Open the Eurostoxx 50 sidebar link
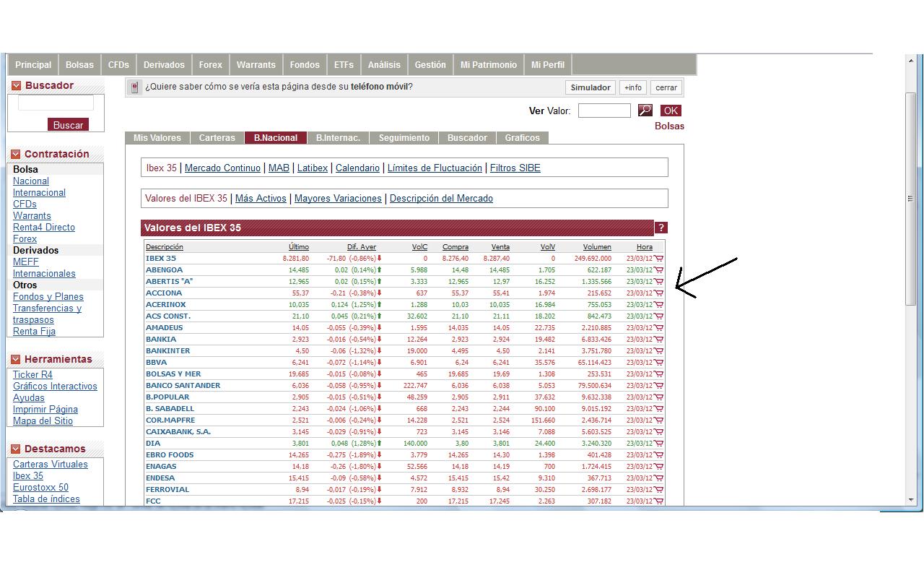This screenshot has width=924, height=578. pyautogui.click(x=40, y=488)
